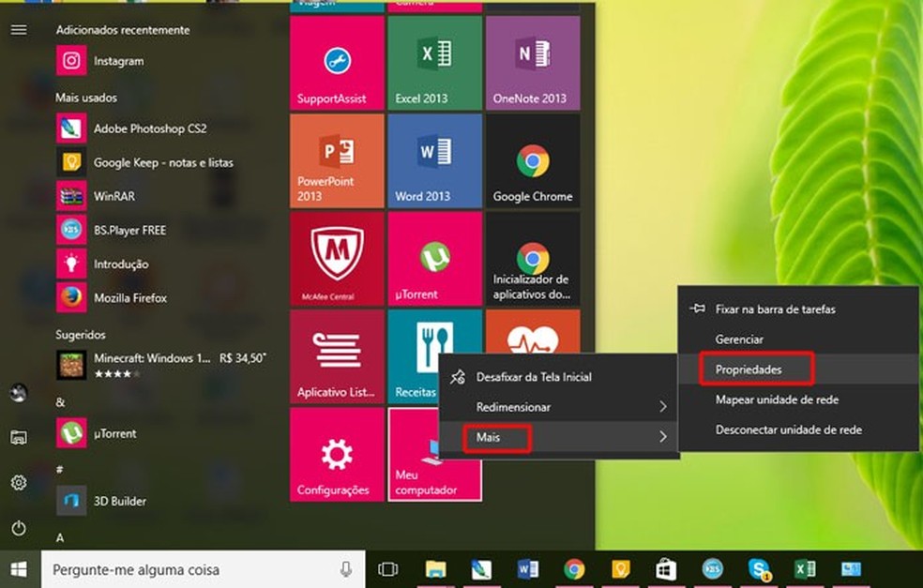Open the SupportAssist tile
The width and height of the screenshot is (923, 588).
337,63
